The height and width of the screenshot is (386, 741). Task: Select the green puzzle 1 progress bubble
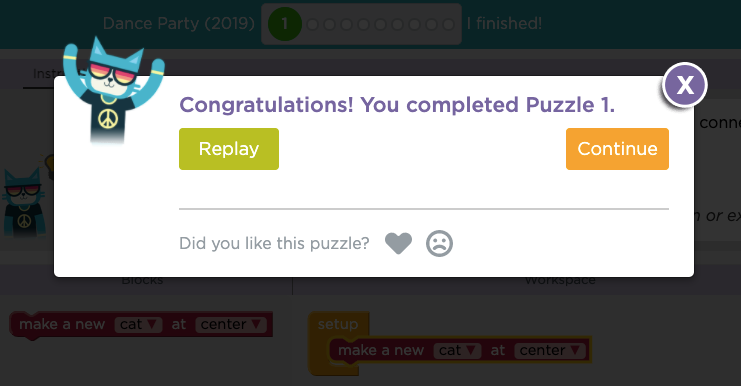pyautogui.click(x=284, y=24)
